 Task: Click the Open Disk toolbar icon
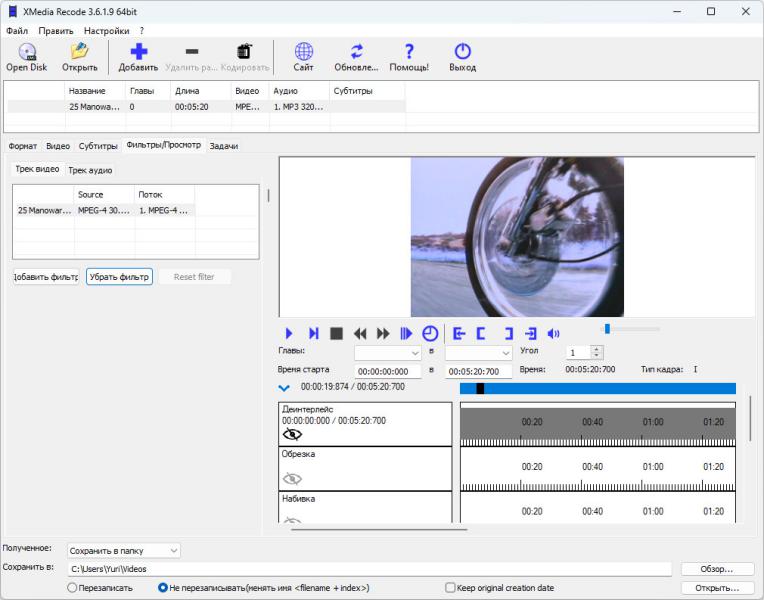click(27, 52)
